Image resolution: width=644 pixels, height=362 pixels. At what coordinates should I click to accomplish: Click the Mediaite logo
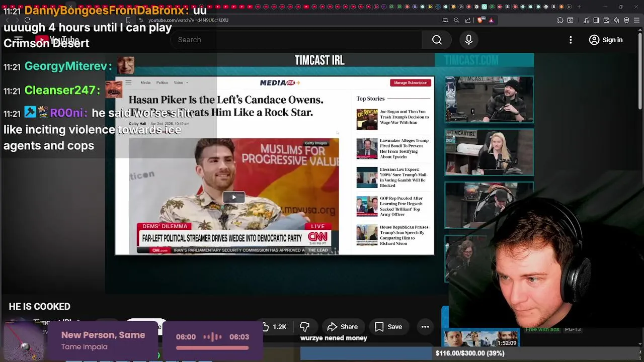(280, 82)
